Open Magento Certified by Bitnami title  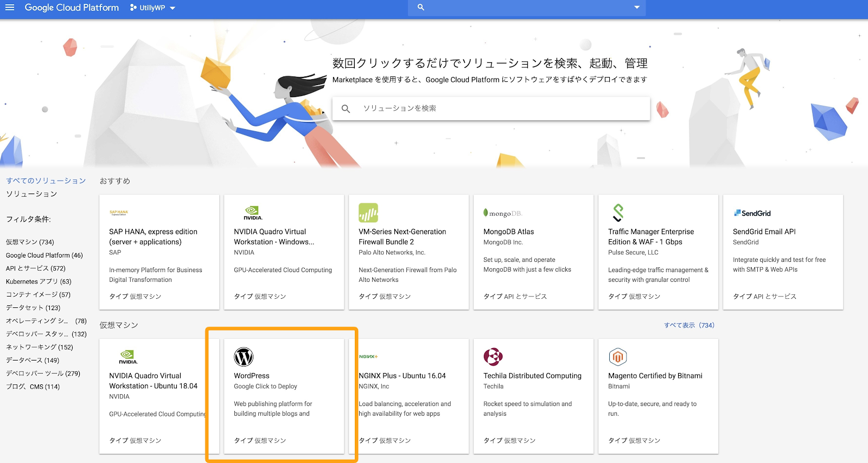point(655,376)
